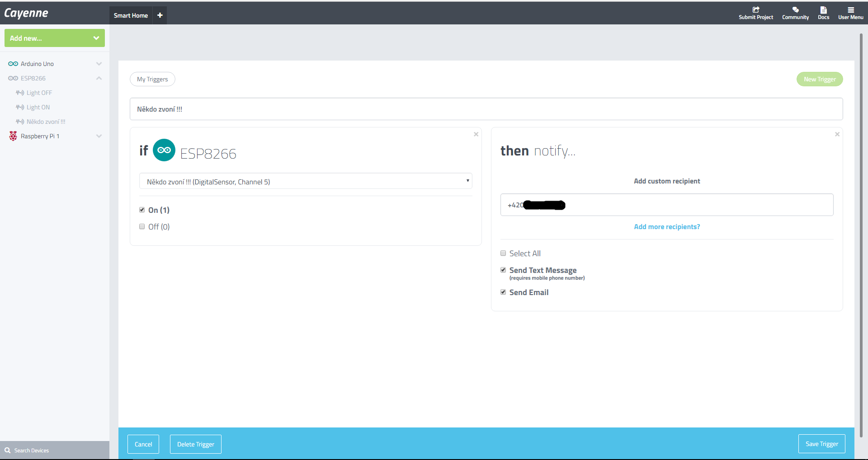Image resolution: width=868 pixels, height=460 pixels.
Task: Click the Save Trigger button
Action: point(822,444)
